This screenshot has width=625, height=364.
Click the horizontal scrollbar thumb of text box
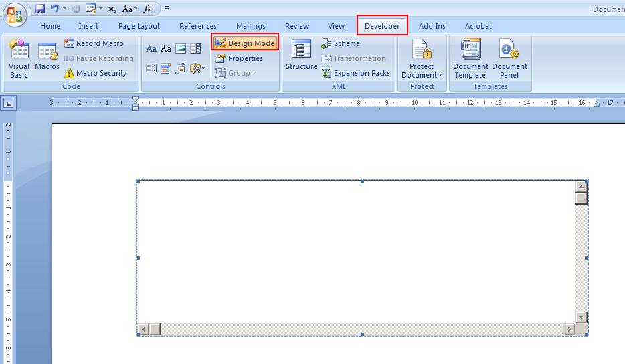[155, 329]
